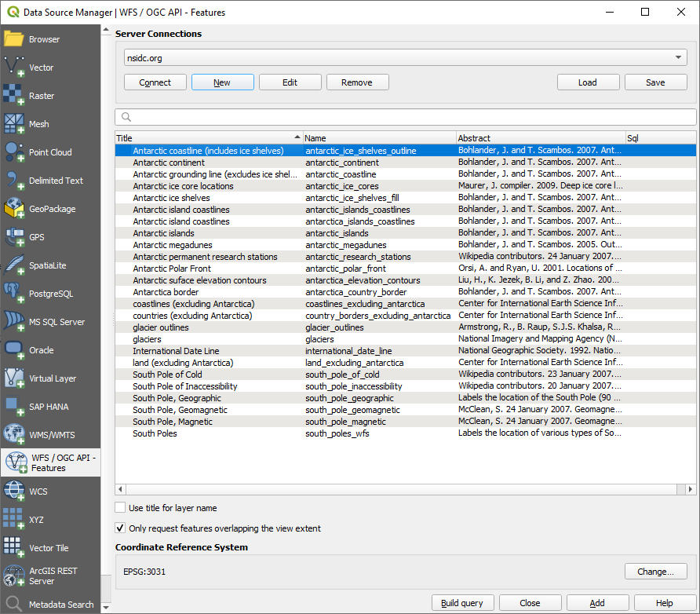The height and width of the screenshot is (614, 700).
Task: Expand the nsidc.org server connection dropdown
Action: tap(678, 58)
